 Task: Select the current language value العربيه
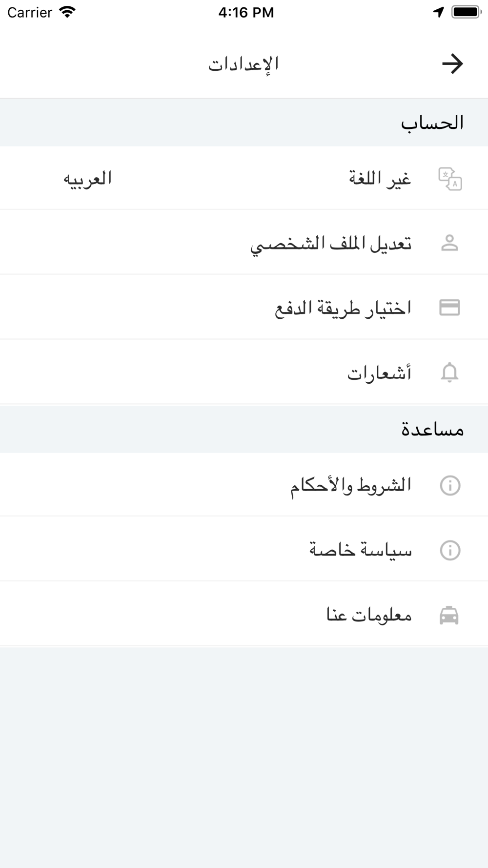pos(87,179)
